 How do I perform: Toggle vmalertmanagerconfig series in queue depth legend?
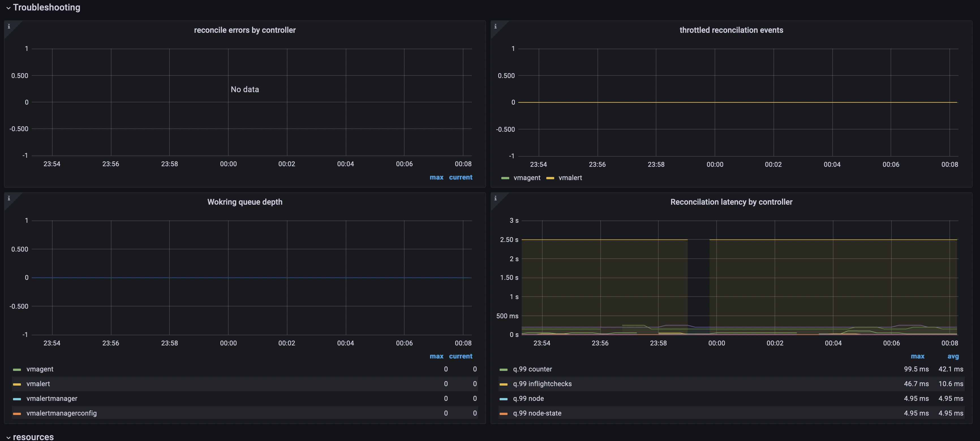(x=61, y=413)
